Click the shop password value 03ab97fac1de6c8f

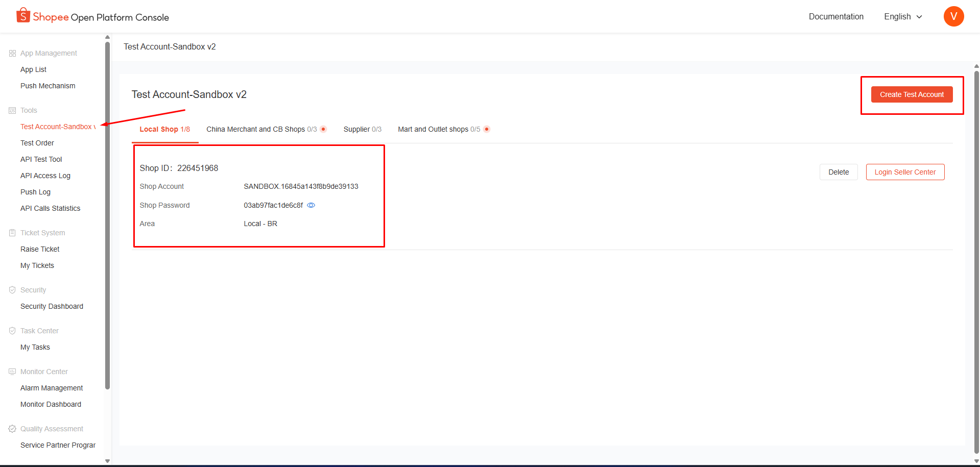pyautogui.click(x=273, y=205)
